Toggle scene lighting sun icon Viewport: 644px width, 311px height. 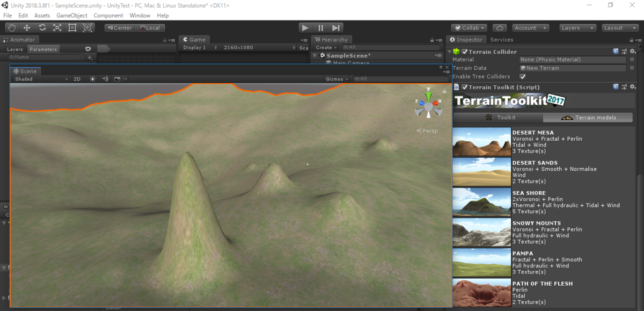(x=92, y=79)
